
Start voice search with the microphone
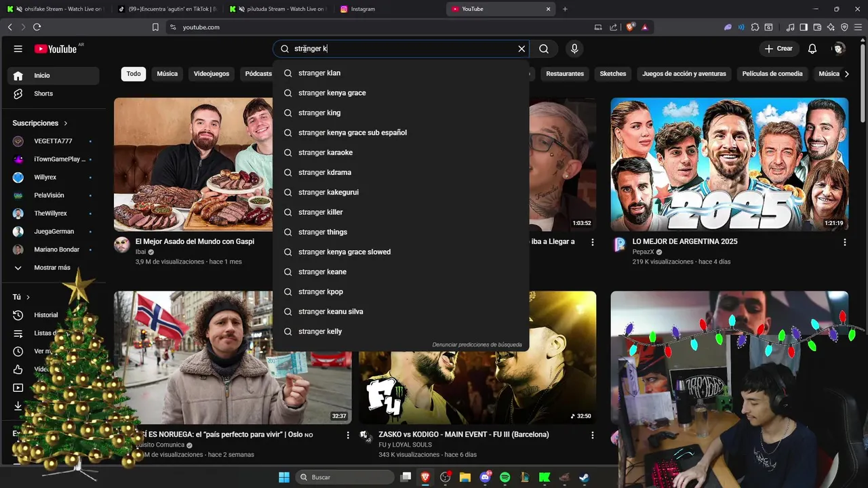click(x=574, y=49)
